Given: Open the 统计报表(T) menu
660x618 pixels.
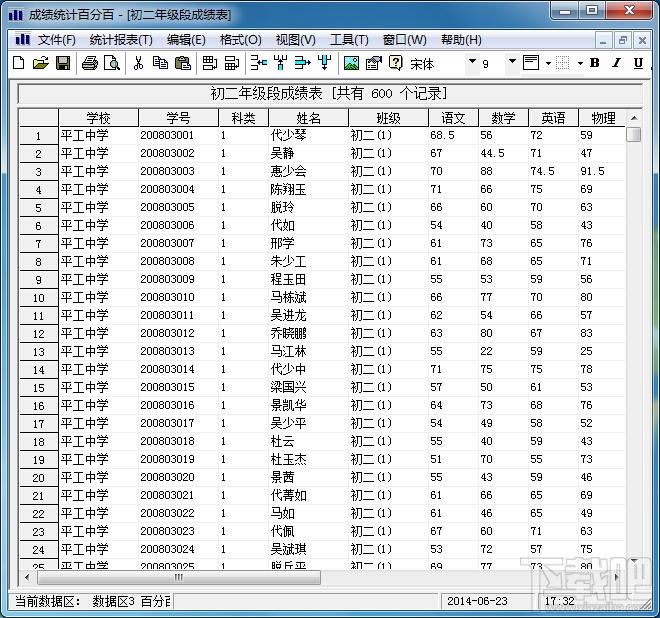Looking at the screenshot, I should point(121,40).
